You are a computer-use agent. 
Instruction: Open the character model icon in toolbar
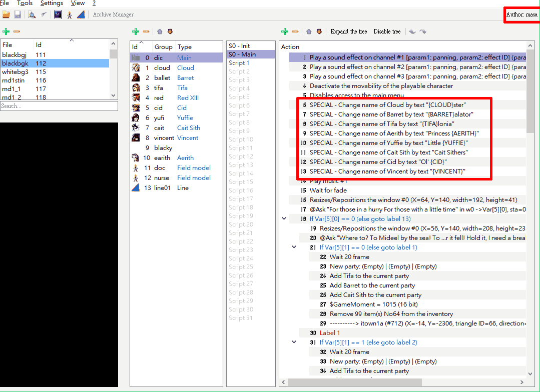tap(70, 14)
